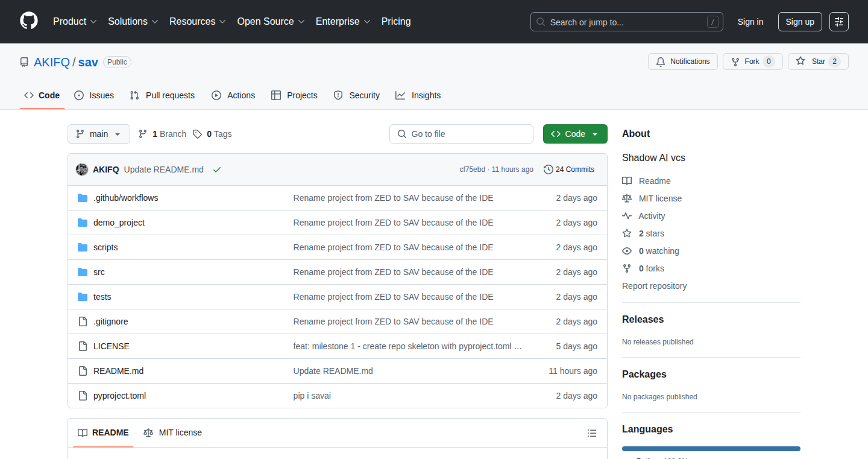
Task: Switch to the Insights tab
Action: (x=418, y=95)
